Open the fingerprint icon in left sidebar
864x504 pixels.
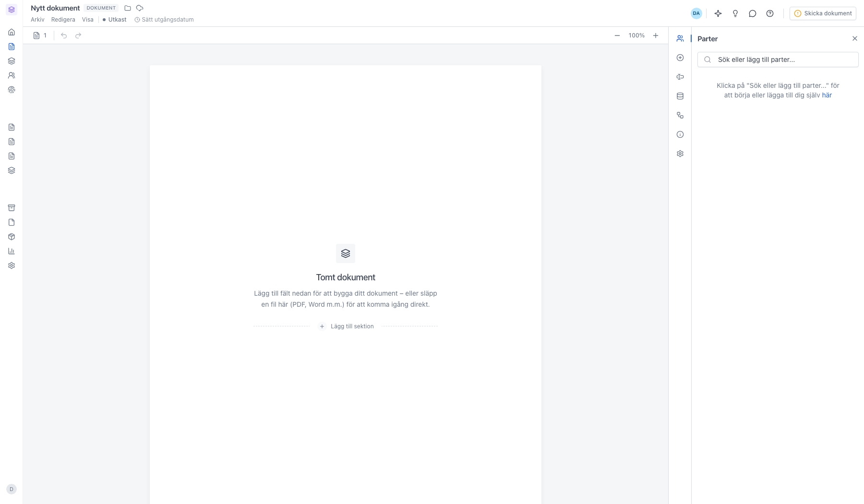click(12, 90)
